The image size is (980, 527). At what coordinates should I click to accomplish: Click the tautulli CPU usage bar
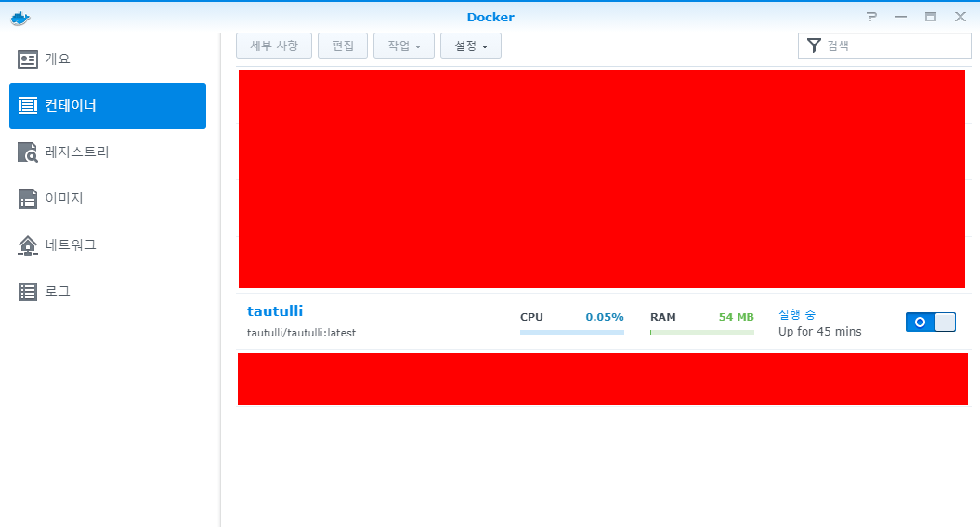(572, 333)
